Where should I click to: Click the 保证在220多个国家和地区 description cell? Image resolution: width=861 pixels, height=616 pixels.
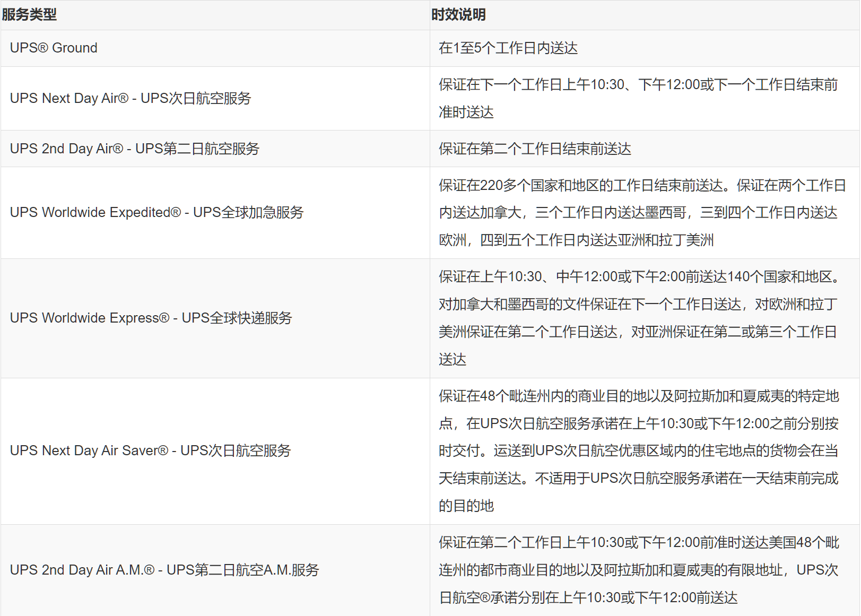click(645, 213)
